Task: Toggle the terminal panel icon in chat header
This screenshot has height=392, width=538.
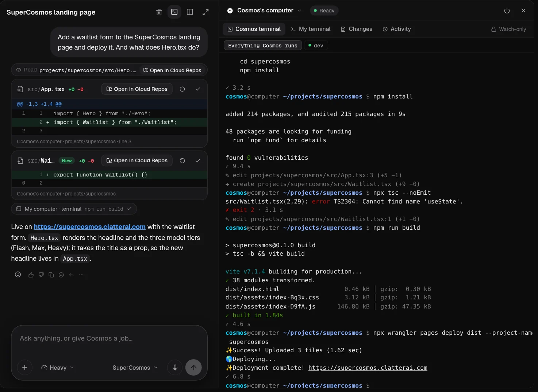Action: tap(174, 12)
